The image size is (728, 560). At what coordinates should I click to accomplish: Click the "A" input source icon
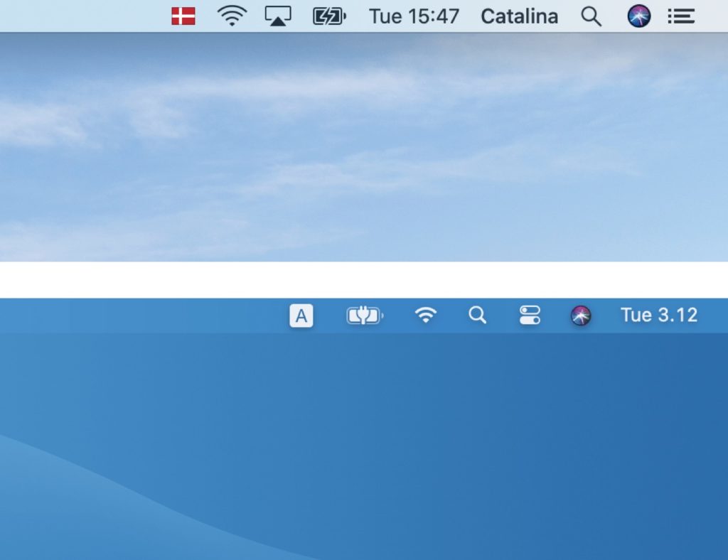[301, 316]
